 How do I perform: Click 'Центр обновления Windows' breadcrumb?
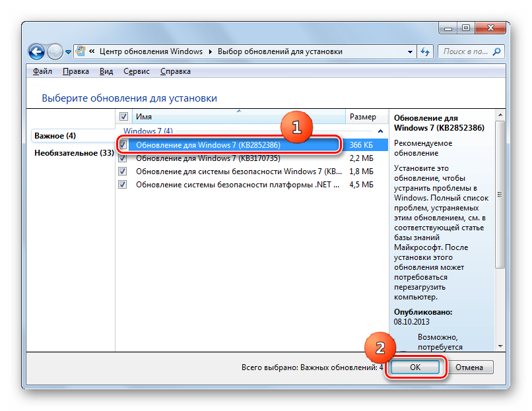coord(151,51)
